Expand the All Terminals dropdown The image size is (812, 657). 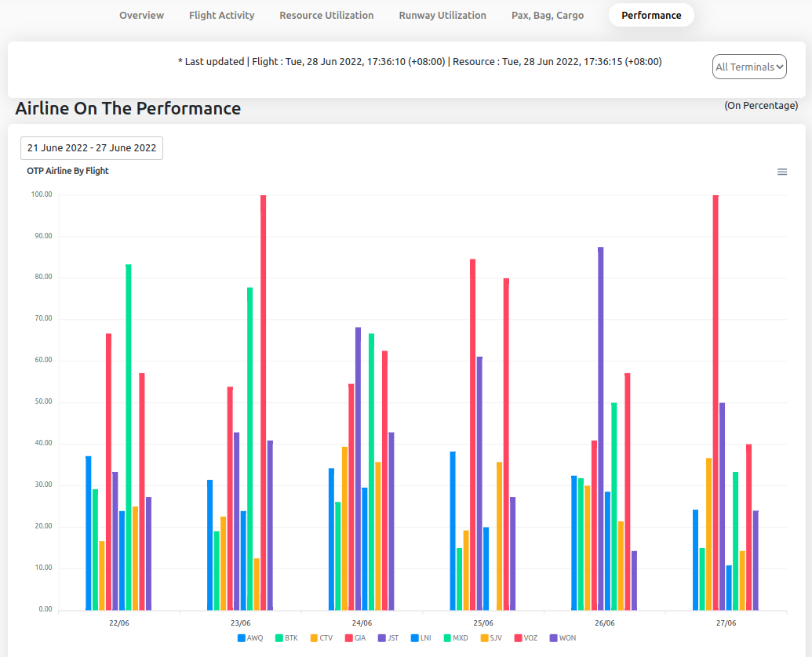pos(749,67)
